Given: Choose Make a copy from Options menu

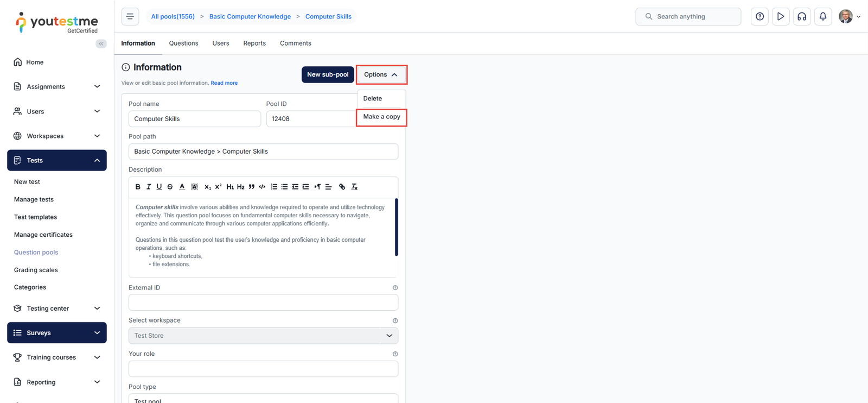Looking at the screenshot, I should coord(381,117).
